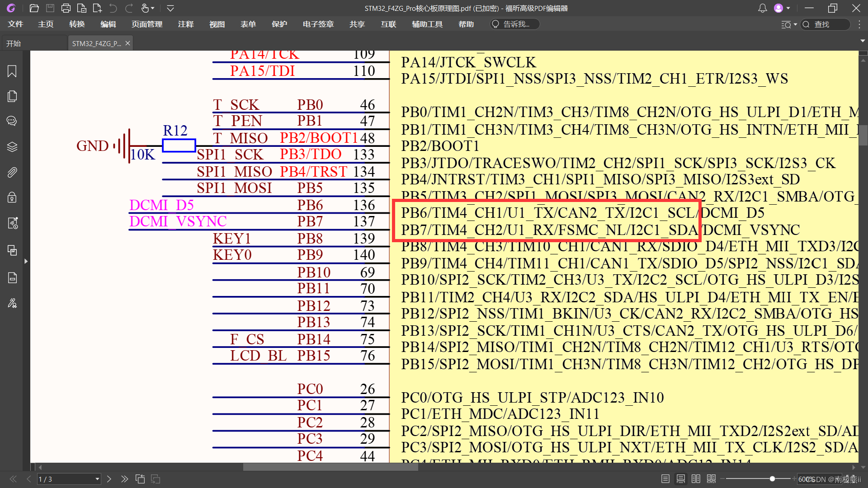This screenshot has width=868, height=488.
Task: Select the digital signature panel icon
Action: coord(12,303)
